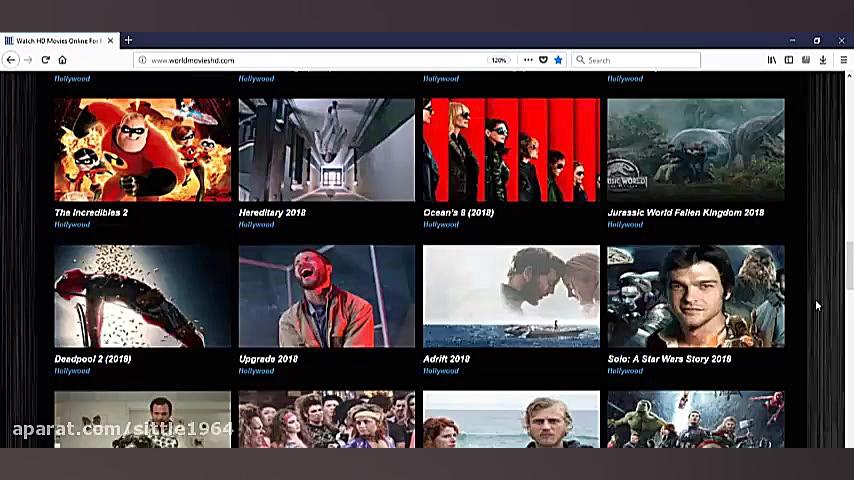Click Solo: A Star Wars Story 2018 title
This screenshot has width=854, height=480.
669,359
